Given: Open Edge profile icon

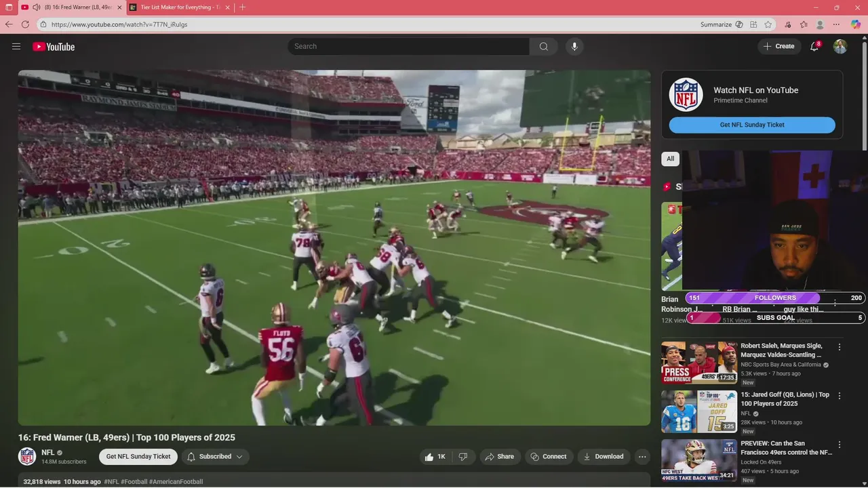Looking at the screenshot, I should [x=820, y=24].
